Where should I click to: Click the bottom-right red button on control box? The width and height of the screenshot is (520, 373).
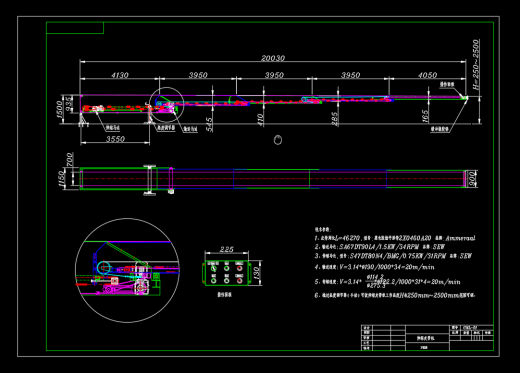pos(239,281)
